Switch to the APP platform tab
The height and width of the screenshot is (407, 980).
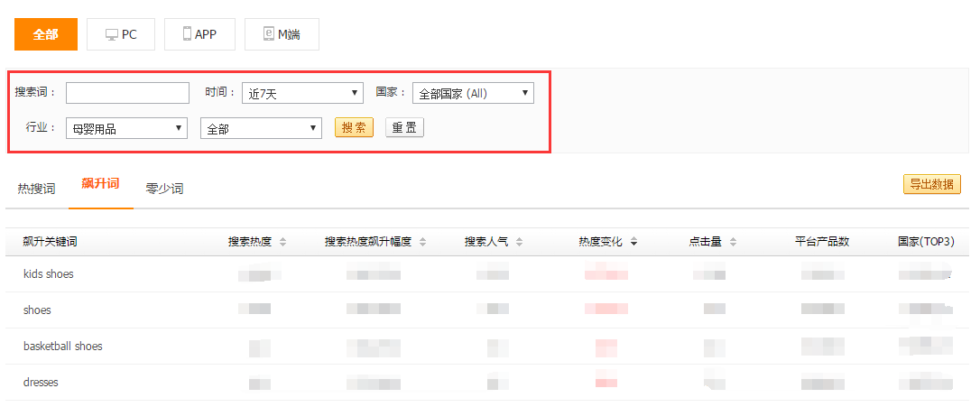[199, 34]
